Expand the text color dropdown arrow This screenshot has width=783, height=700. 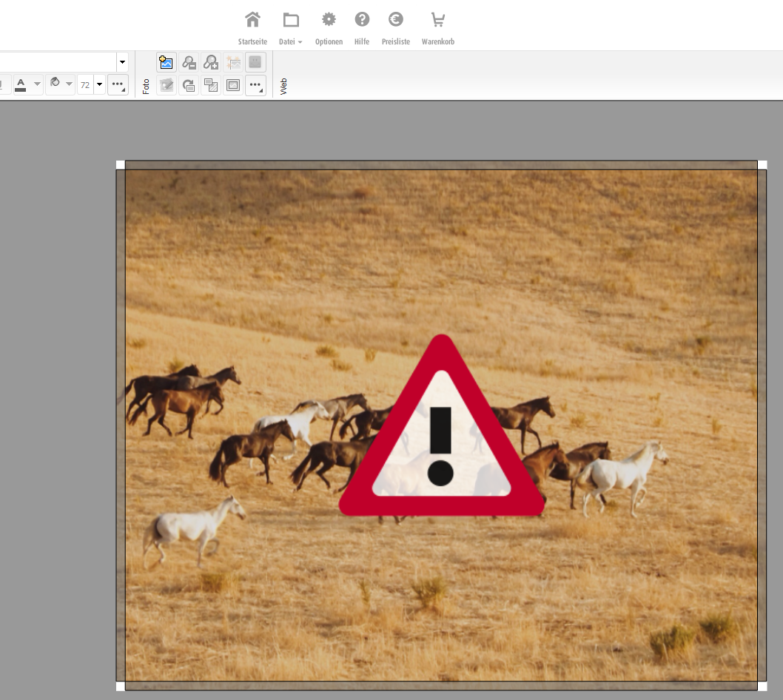coord(37,85)
